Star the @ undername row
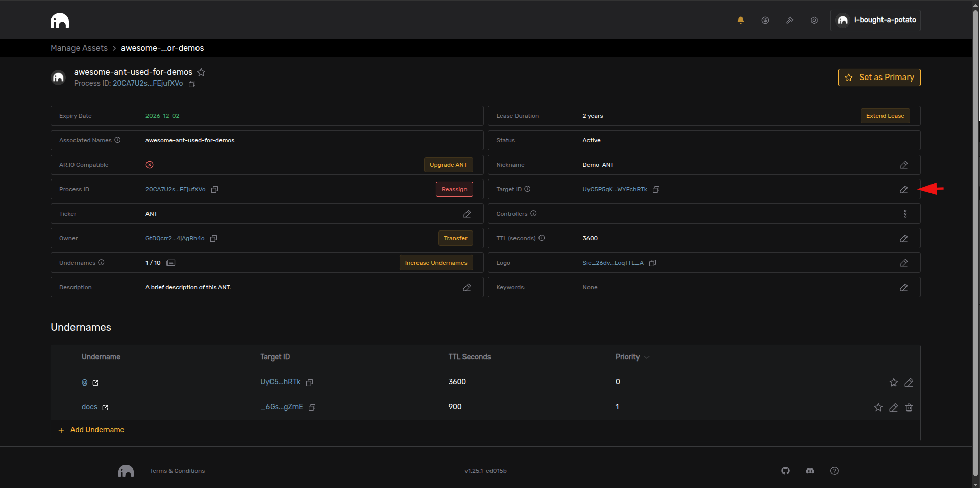This screenshot has height=488, width=980. point(893,382)
